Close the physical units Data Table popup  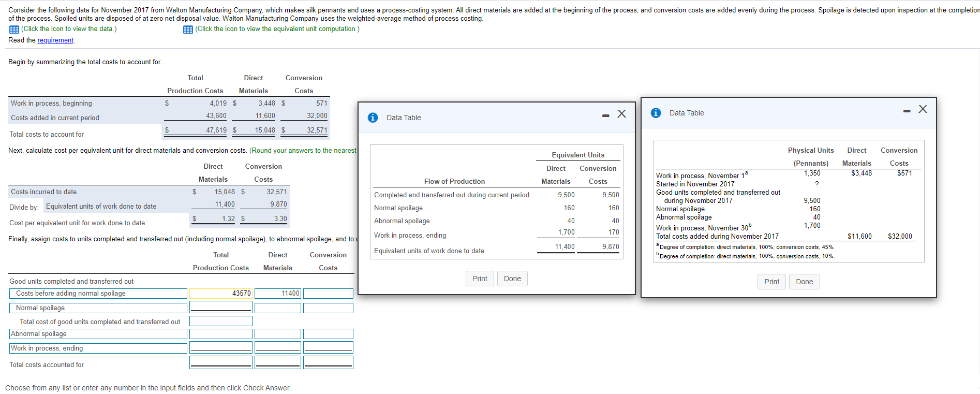pos(923,109)
